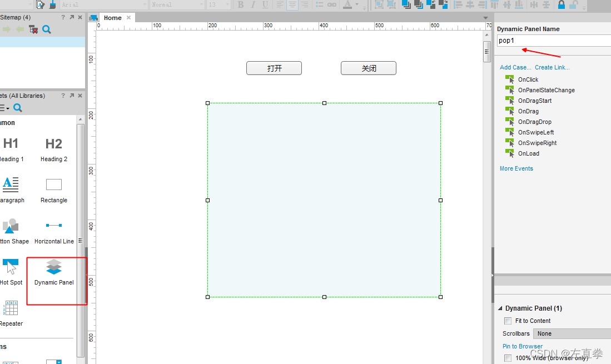The image size is (611, 364).
Task: Select the OnDragStart event
Action: coord(528,101)
